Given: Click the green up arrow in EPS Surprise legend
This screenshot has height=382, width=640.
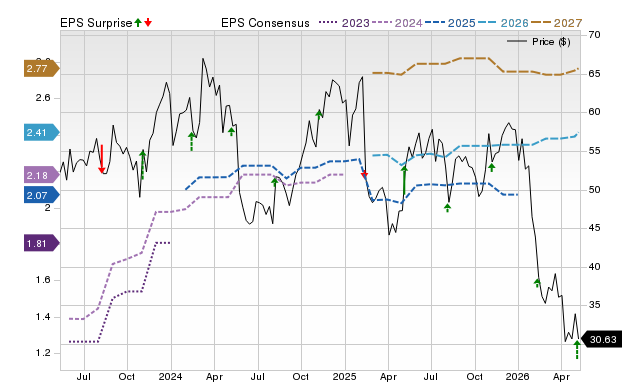Looking at the screenshot, I should [x=138, y=22].
